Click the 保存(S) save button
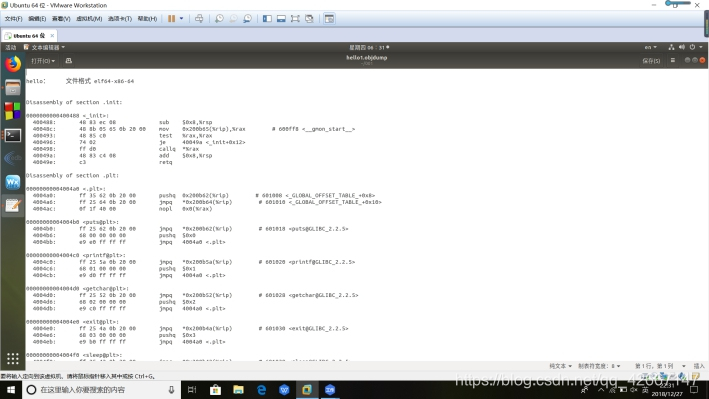Image resolution: width=709 pixels, height=399 pixels. point(651,61)
